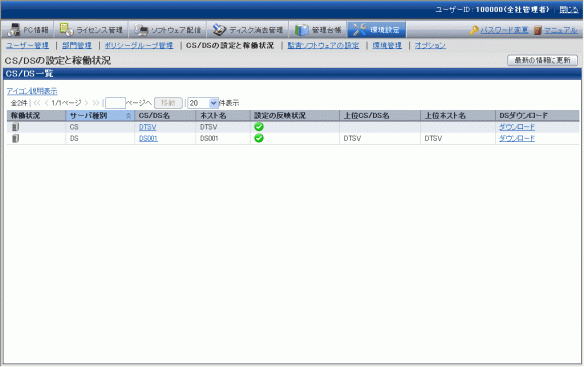Click the 閉じる link at top right

(x=569, y=10)
